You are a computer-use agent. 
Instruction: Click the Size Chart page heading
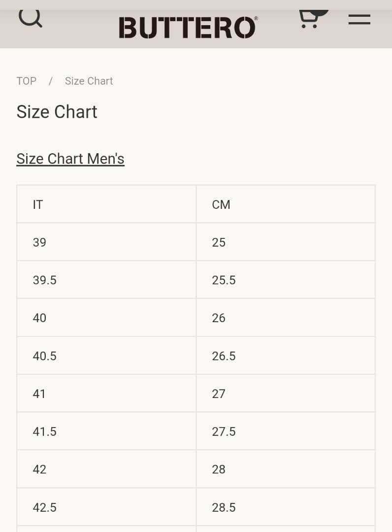pyautogui.click(x=57, y=112)
